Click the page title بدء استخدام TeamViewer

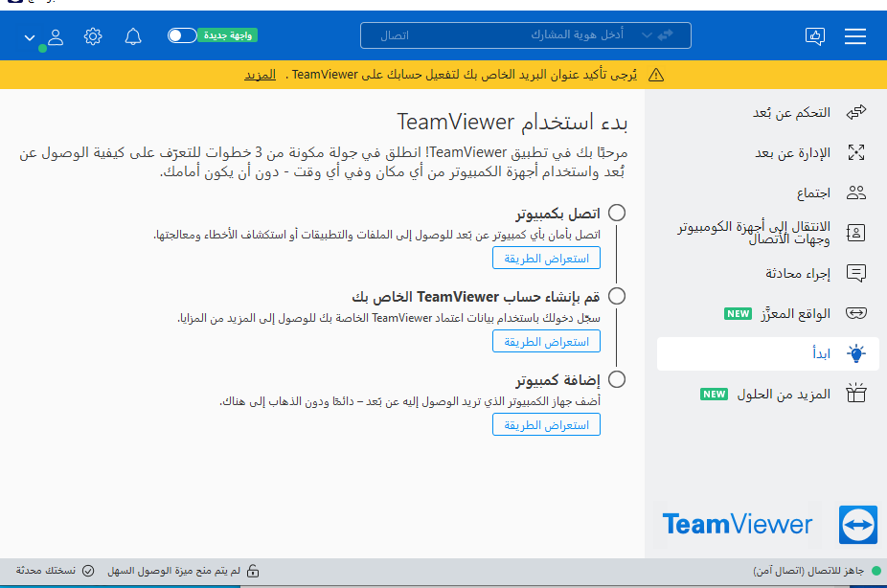point(512,123)
